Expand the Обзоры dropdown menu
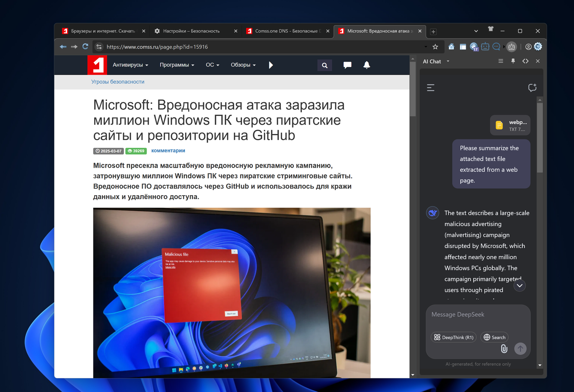This screenshot has height=392, width=574. 243,65
